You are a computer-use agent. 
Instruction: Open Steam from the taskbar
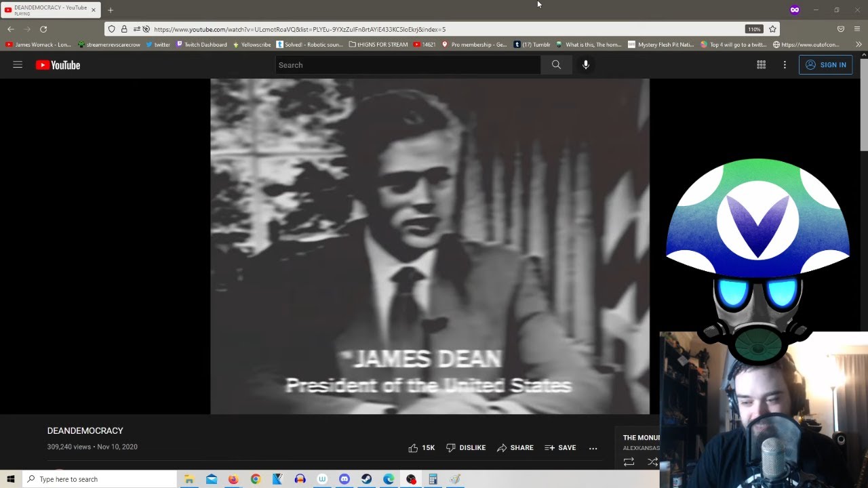pos(366,479)
